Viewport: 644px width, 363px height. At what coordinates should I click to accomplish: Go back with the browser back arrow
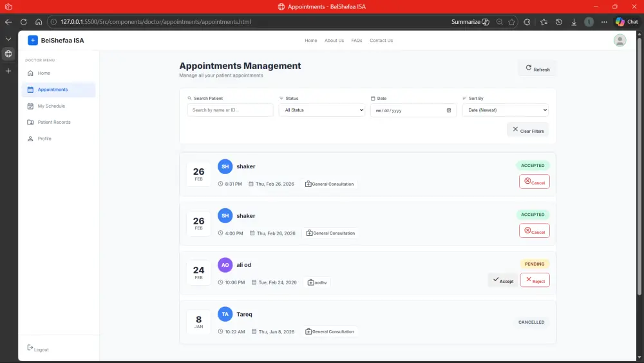click(x=8, y=22)
